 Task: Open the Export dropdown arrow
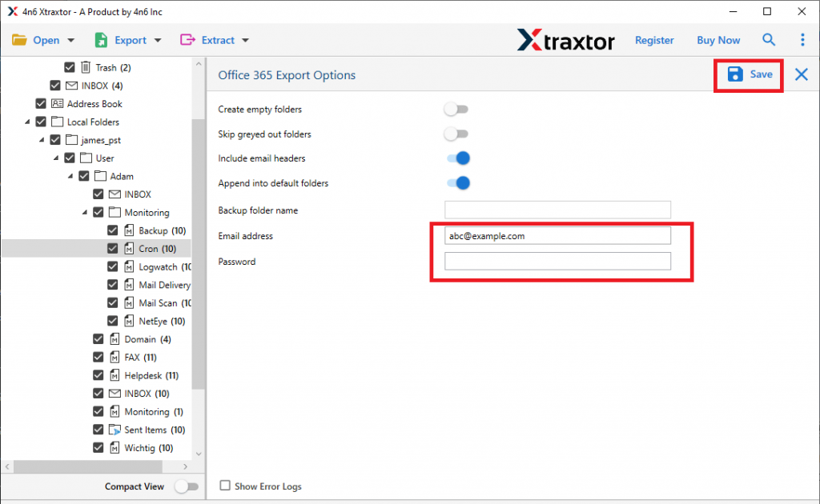tap(158, 40)
